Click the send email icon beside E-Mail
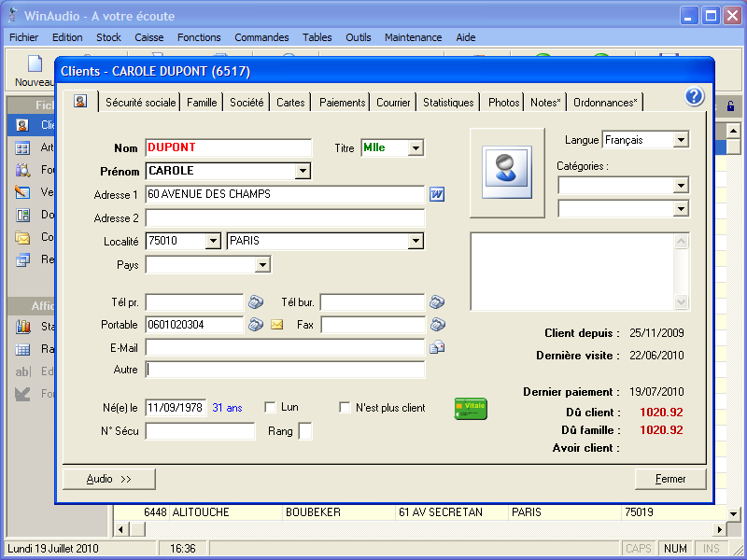Screen dimensions: 747x560 point(437,347)
